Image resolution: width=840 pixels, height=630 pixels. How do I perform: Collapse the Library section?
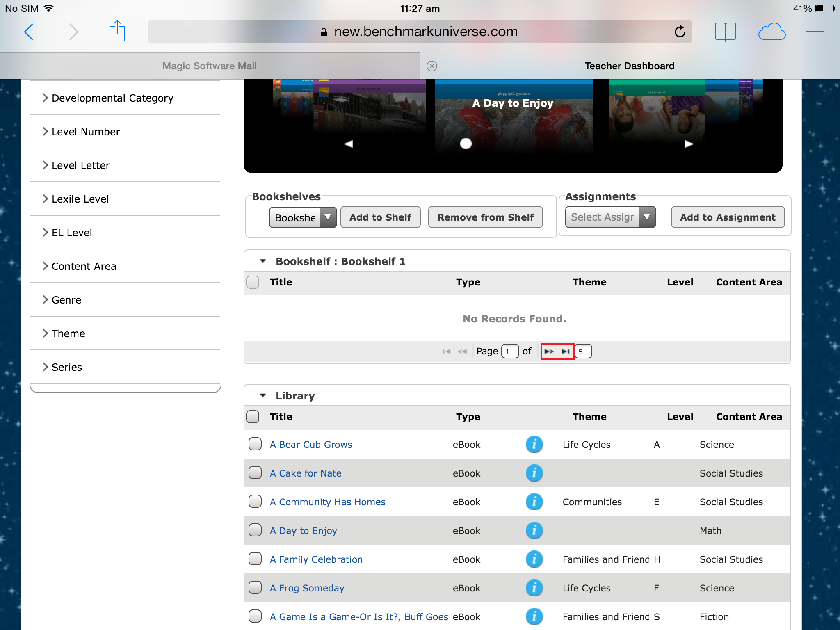point(263,396)
